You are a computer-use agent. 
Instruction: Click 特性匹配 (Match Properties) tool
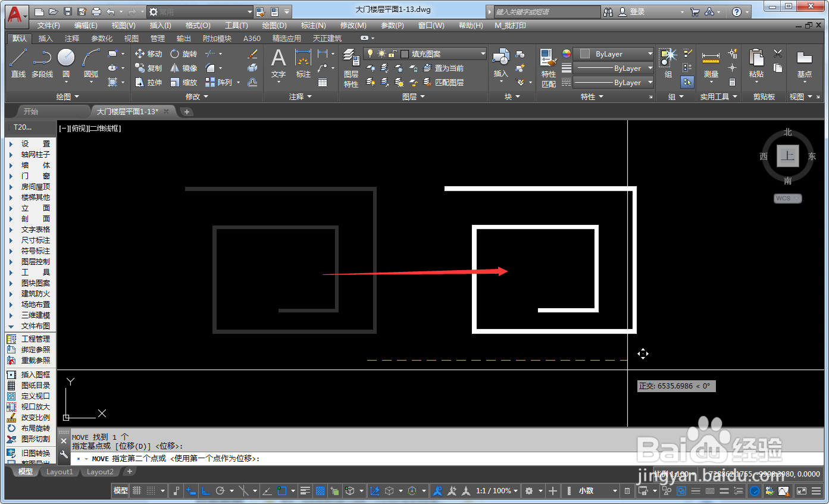coord(548,68)
